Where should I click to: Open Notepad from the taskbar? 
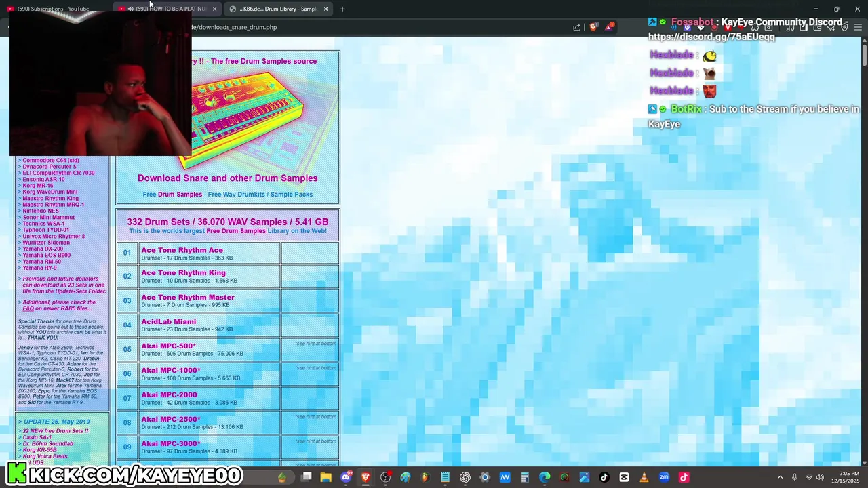tap(445, 477)
